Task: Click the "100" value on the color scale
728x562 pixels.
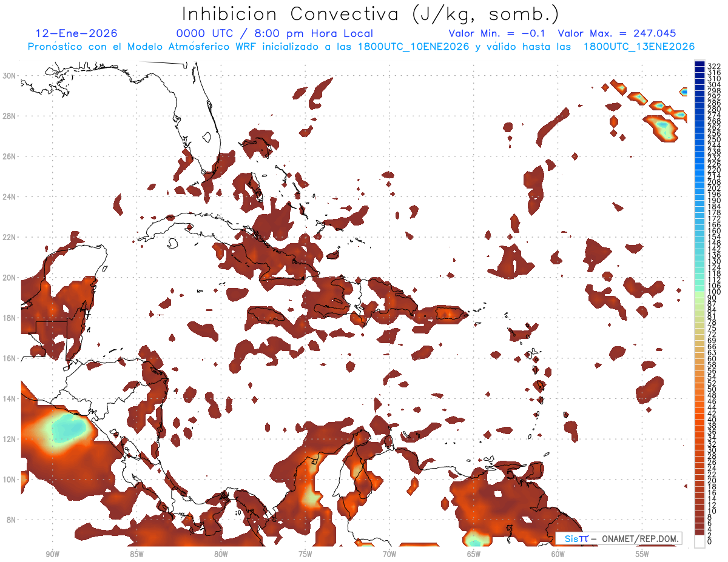Action: [x=714, y=292]
